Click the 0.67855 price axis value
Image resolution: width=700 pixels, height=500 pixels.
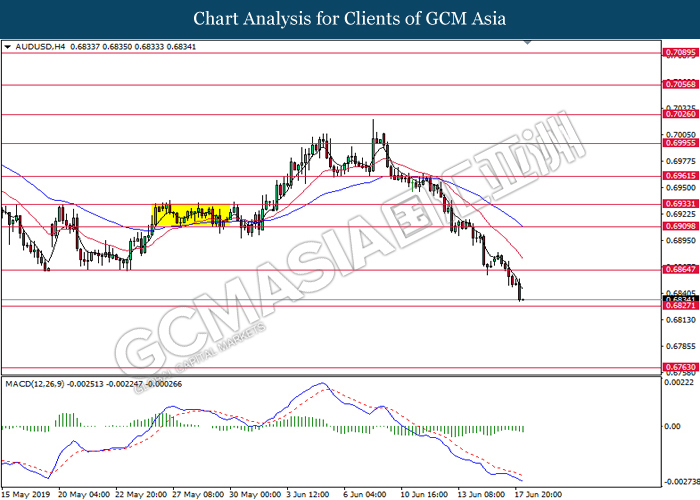[680, 346]
